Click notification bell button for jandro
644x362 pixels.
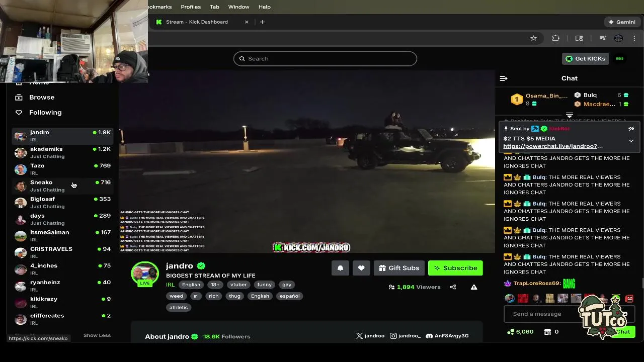(340, 268)
